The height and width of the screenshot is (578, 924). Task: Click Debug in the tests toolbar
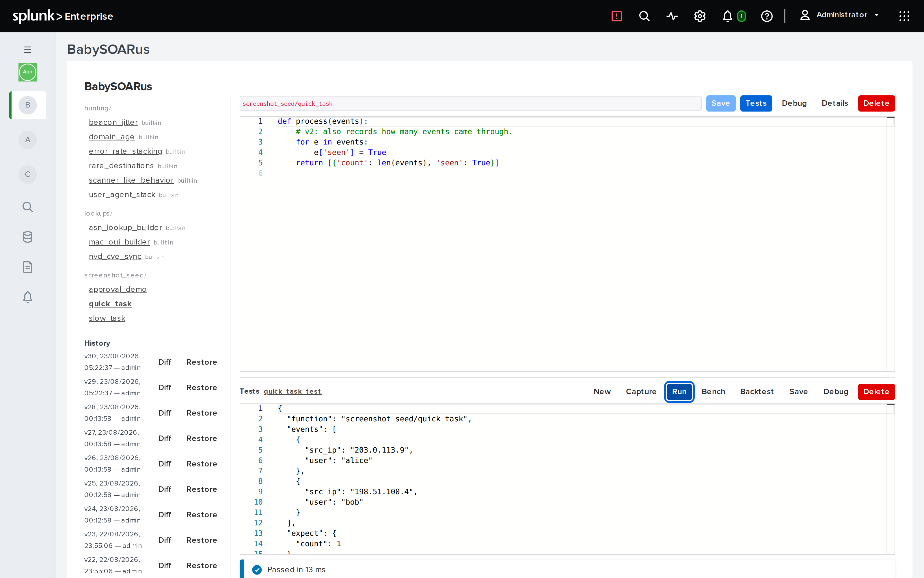pyautogui.click(x=836, y=391)
